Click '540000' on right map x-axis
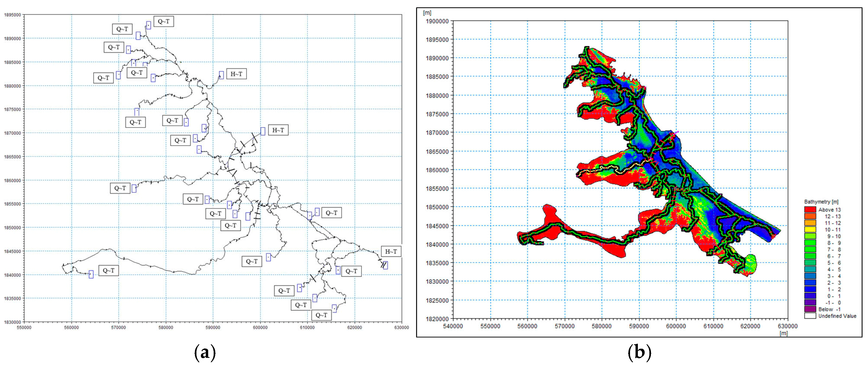Viewport: 868px width, 367px height. [x=453, y=326]
